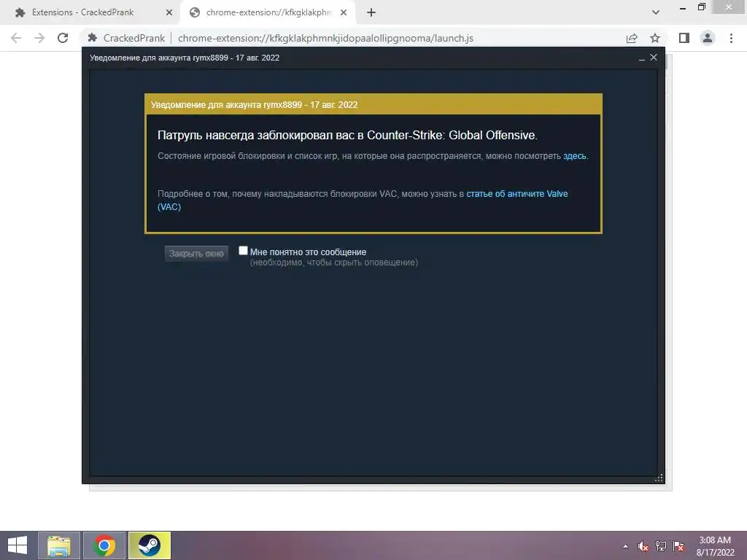Select the chrome-extension://kfkgklakphm tab

click(x=268, y=12)
